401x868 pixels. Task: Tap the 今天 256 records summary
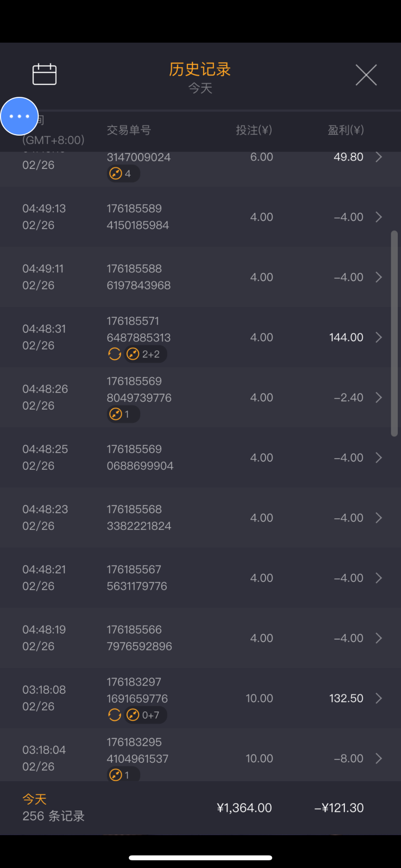(x=53, y=808)
